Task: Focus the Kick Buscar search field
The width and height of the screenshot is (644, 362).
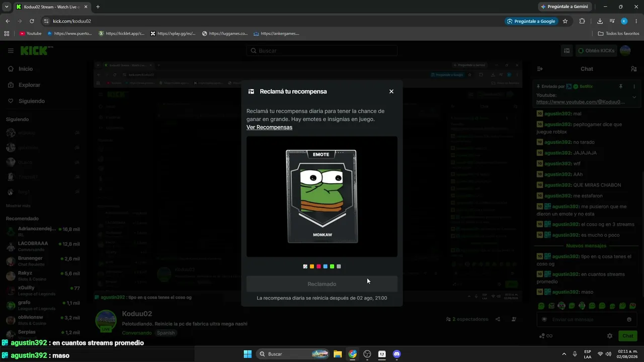Action: pyautogui.click(x=322, y=51)
